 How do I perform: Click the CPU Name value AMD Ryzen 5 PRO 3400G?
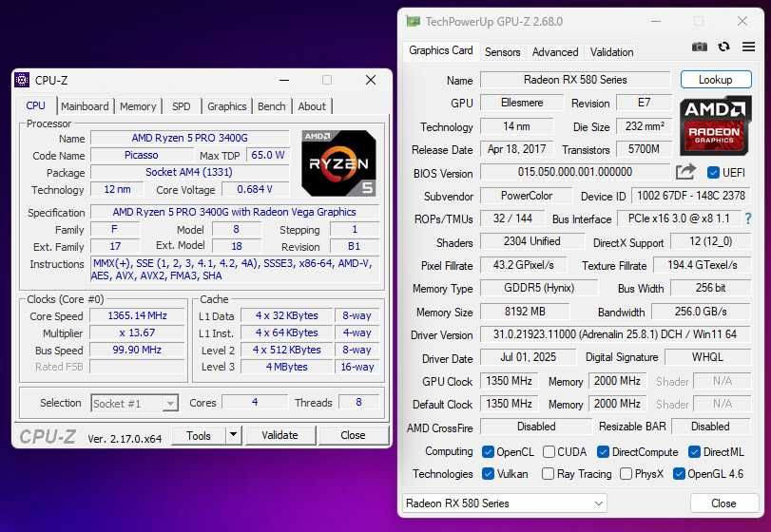190,138
